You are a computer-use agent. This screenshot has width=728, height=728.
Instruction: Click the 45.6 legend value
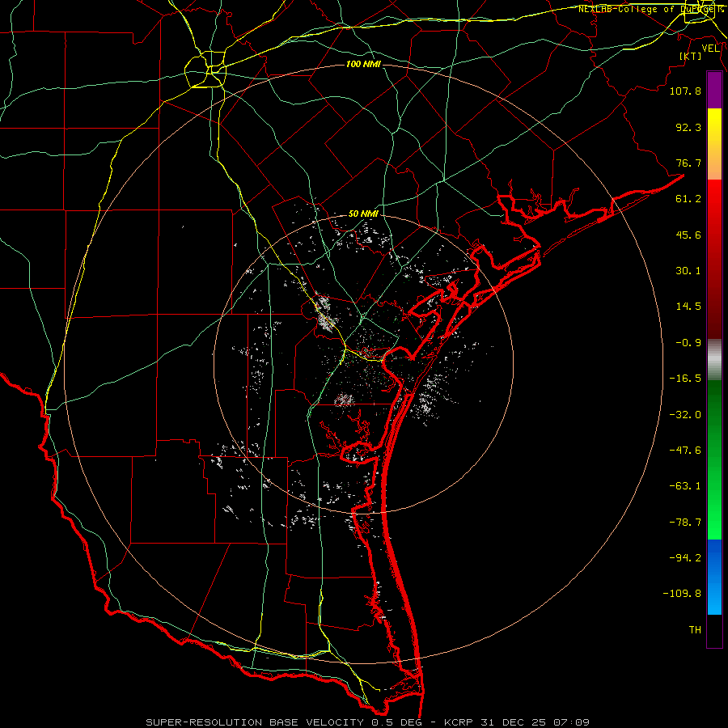coord(688,235)
